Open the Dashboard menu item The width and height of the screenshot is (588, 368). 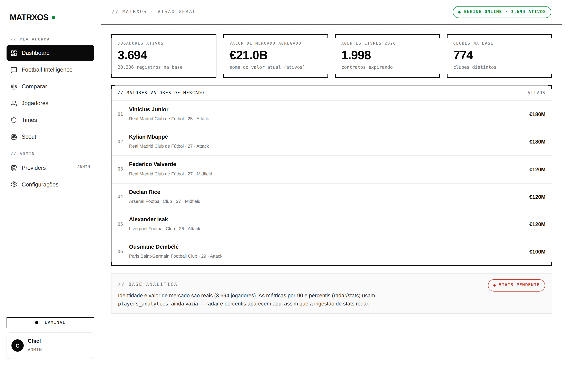point(50,53)
